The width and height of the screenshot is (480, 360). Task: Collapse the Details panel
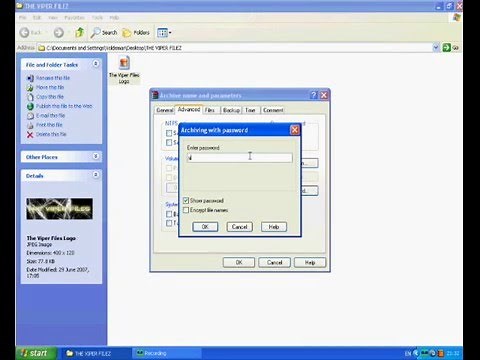(x=96, y=175)
